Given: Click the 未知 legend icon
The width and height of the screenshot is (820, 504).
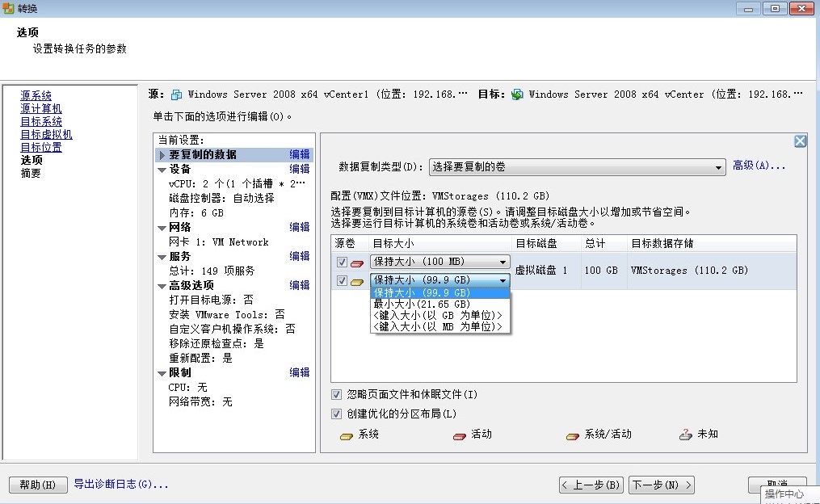Looking at the screenshot, I should click(686, 435).
